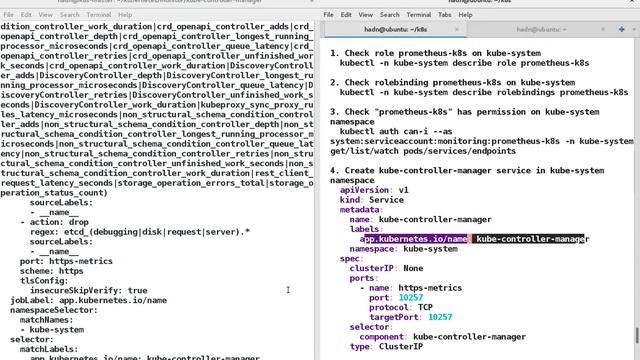
Task: Click '- action: drop' in left terminal
Action: (x=54, y=222)
